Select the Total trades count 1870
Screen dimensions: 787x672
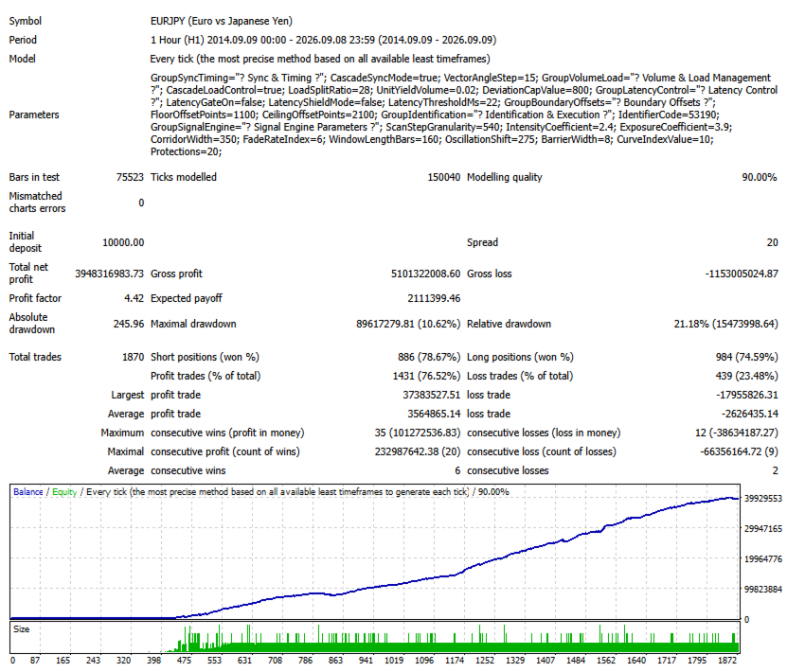pos(133,357)
